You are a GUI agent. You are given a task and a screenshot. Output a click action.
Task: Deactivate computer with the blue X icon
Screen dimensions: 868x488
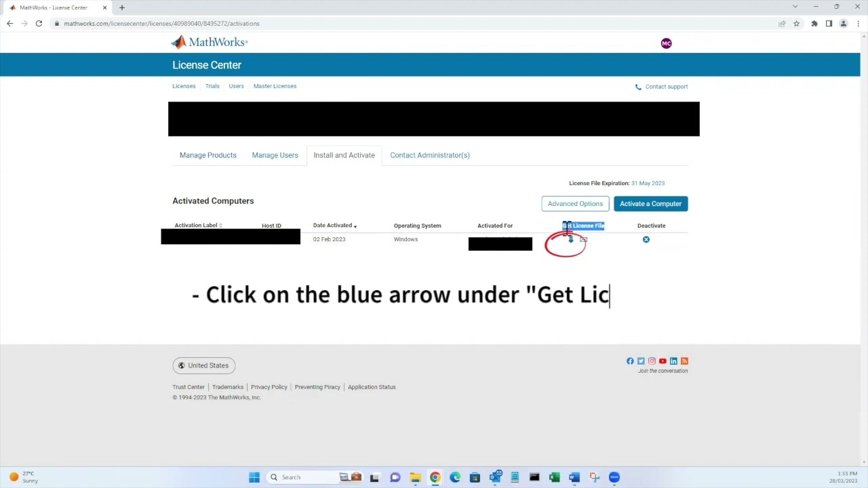tap(646, 239)
